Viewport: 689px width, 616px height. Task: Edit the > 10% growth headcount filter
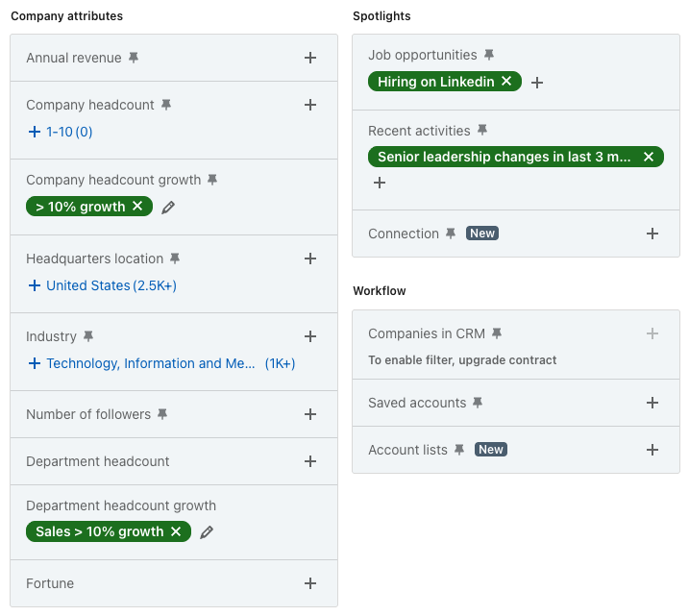click(168, 207)
